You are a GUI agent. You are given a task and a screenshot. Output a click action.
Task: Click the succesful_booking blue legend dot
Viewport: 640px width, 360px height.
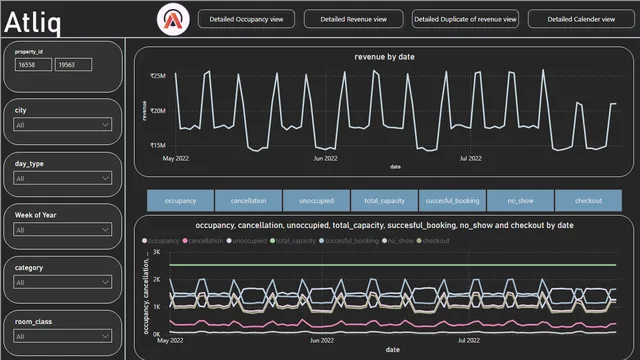click(322, 241)
